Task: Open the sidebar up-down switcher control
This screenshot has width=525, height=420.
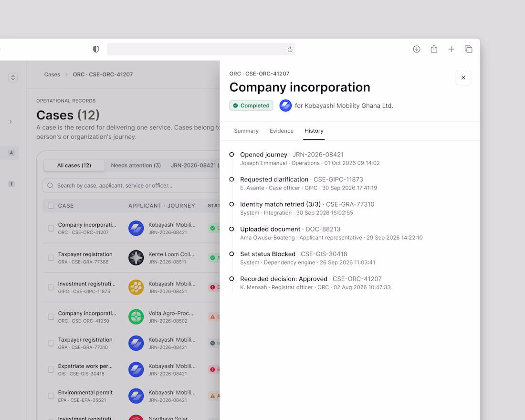Action: pos(13,78)
